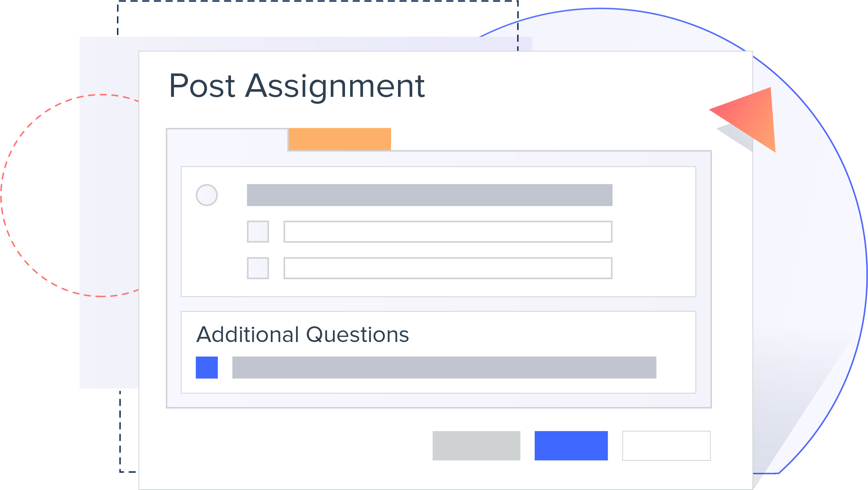The height and width of the screenshot is (490, 868).
Task: Toggle the blue Additional Questions checkbox
Action: pyautogui.click(x=207, y=368)
